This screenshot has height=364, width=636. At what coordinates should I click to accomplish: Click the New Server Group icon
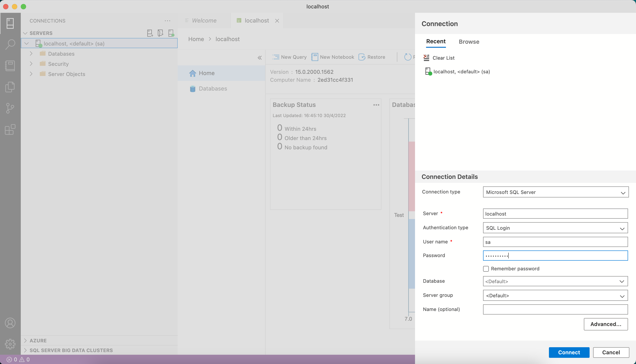coord(160,33)
